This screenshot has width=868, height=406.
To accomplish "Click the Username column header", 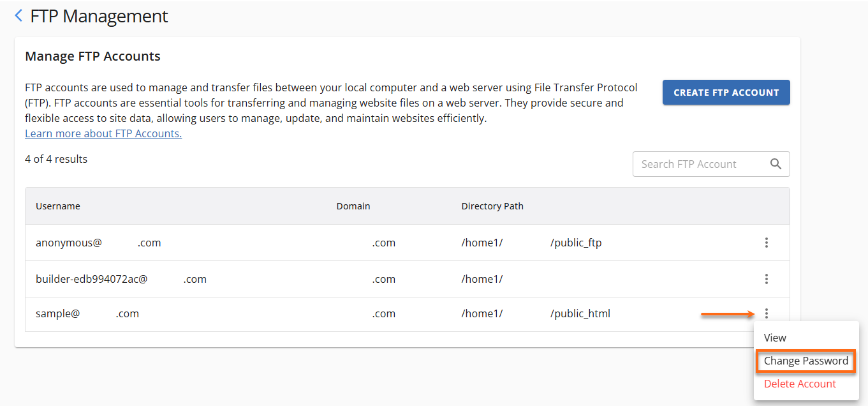I will pos(58,206).
